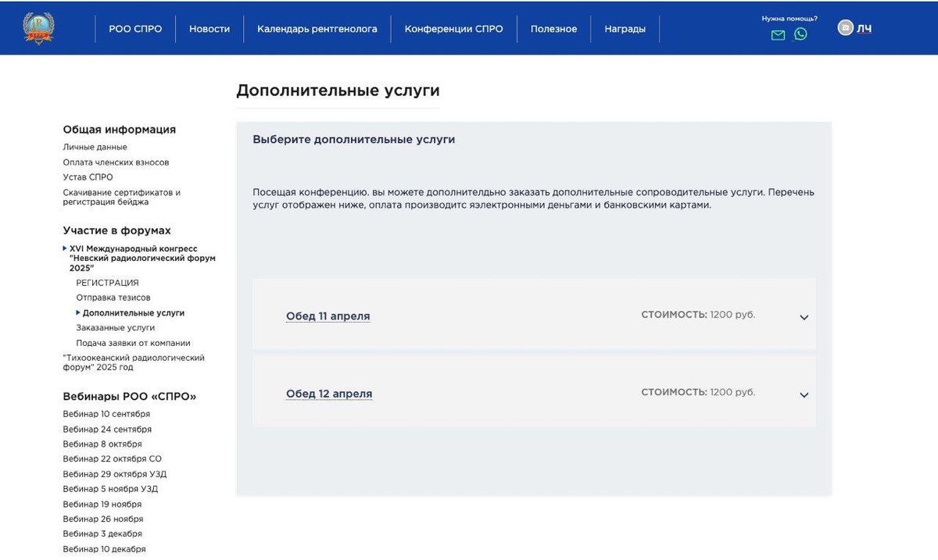
Task: Click the Нужна помощь? label
Action: (789, 18)
